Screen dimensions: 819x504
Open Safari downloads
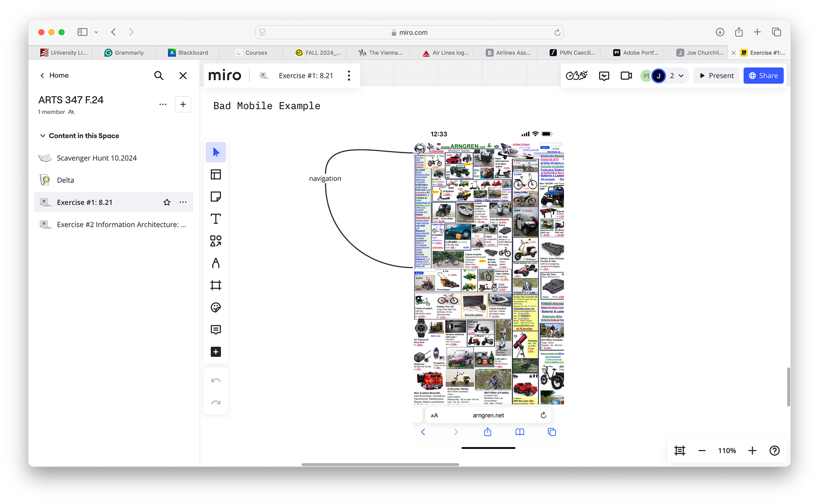tap(720, 32)
